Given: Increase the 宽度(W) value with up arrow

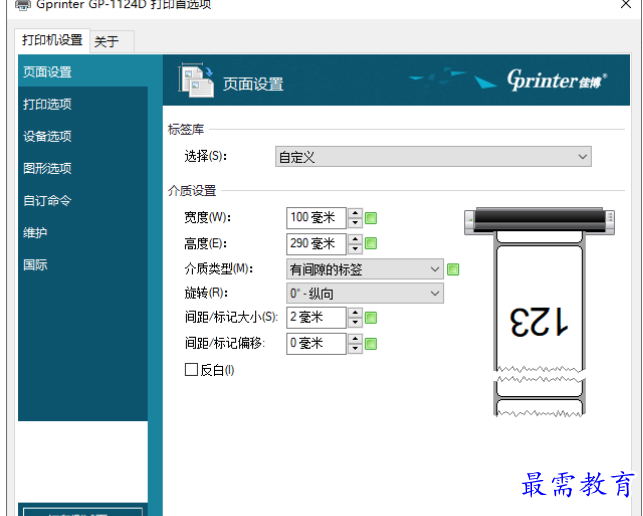Looking at the screenshot, I should pos(355,213).
